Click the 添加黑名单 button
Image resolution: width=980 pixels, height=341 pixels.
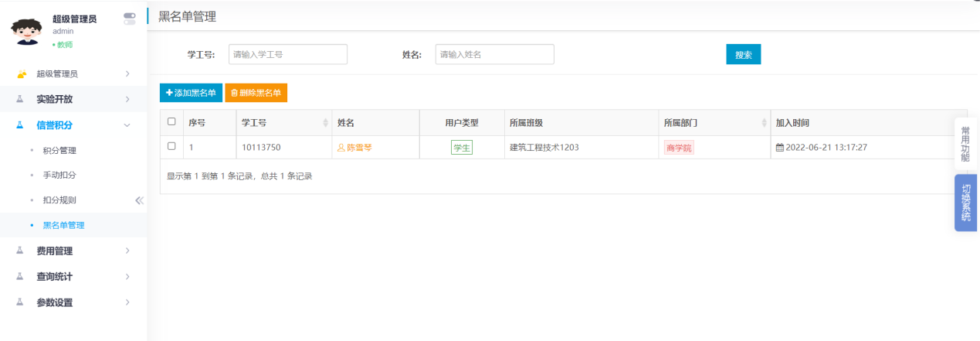click(191, 93)
